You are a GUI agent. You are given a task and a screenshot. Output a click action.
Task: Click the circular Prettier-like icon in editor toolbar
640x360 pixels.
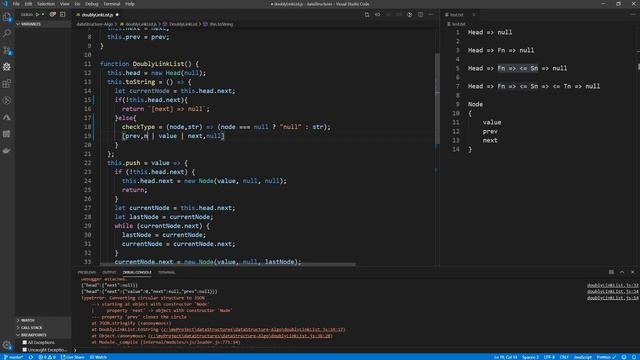[x=409, y=15]
